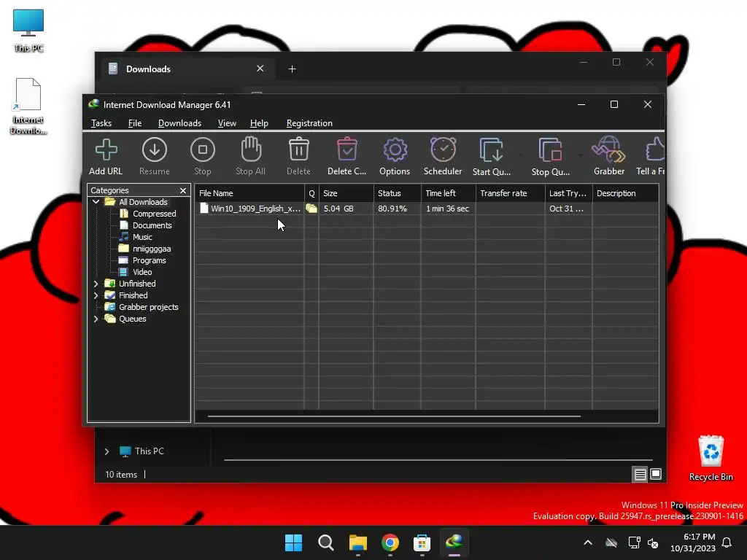Screen dimensions: 747x560
Task: Click the Description column header
Action: (x=625, y=193)
